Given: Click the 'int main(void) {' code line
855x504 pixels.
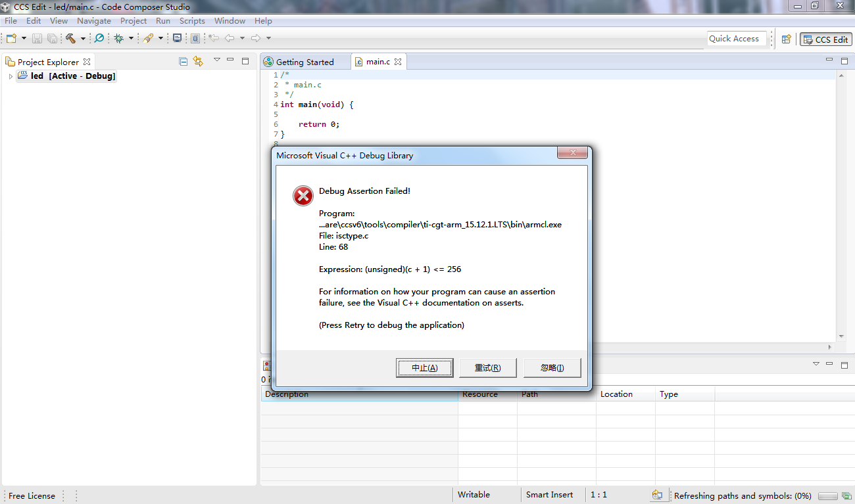Looking at the screenshot, I should [317, 104].
